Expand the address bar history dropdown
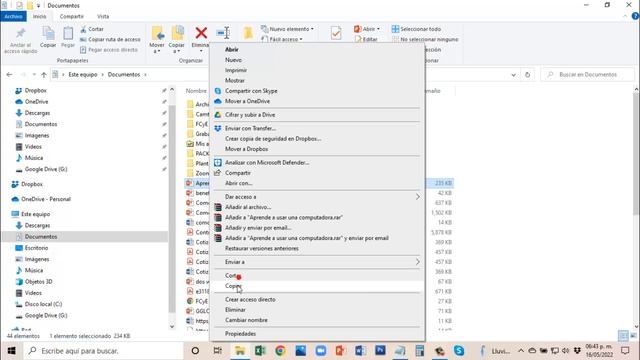The height and width of the screenshot is (360, 640). [513, 75]
